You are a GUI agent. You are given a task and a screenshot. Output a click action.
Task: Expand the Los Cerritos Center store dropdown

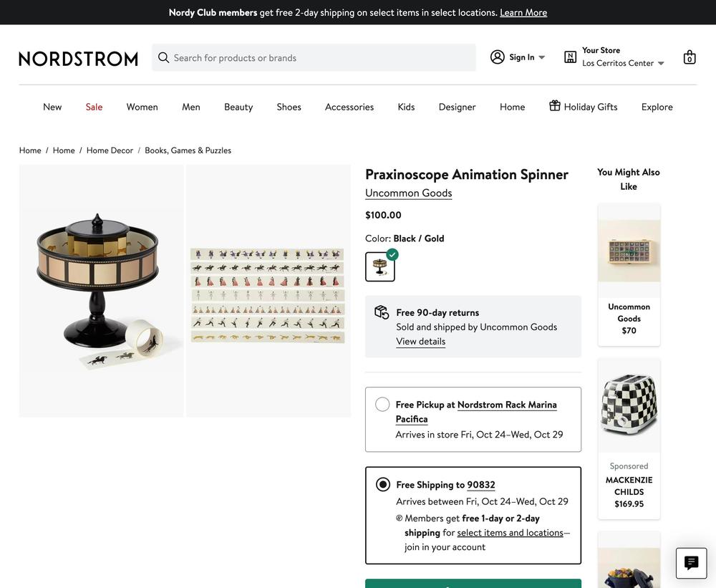661,63
